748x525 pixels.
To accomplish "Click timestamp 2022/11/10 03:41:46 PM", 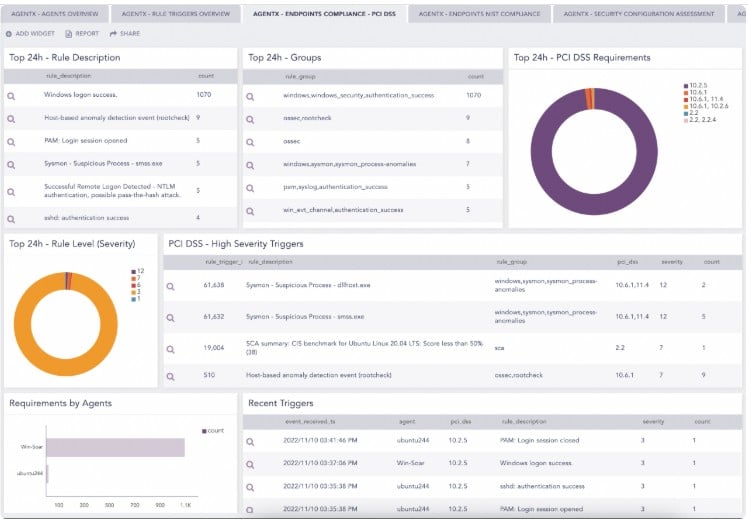I will (320, 441).
